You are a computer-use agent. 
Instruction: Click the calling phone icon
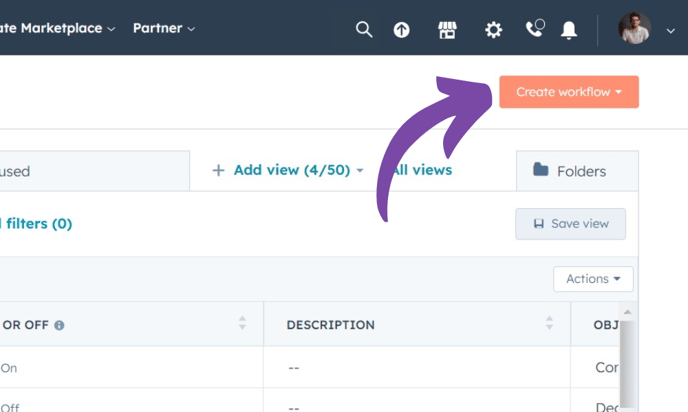[534, 29]
